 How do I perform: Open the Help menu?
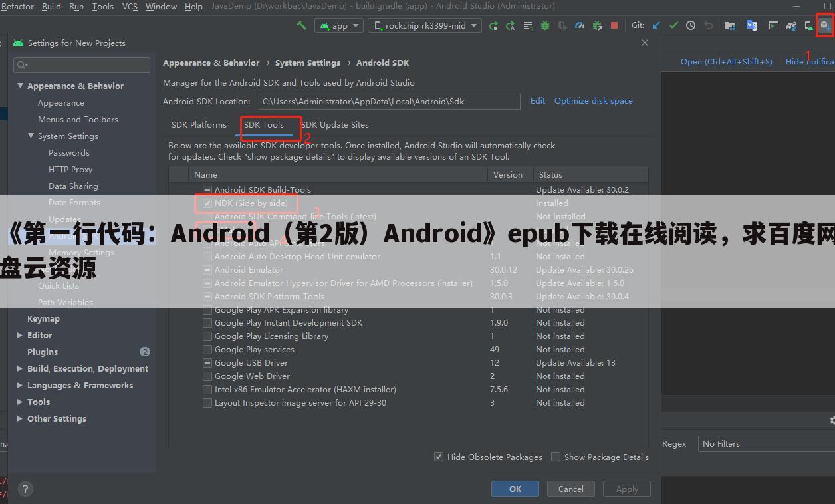pyautogui.click(x=193, y=6)
